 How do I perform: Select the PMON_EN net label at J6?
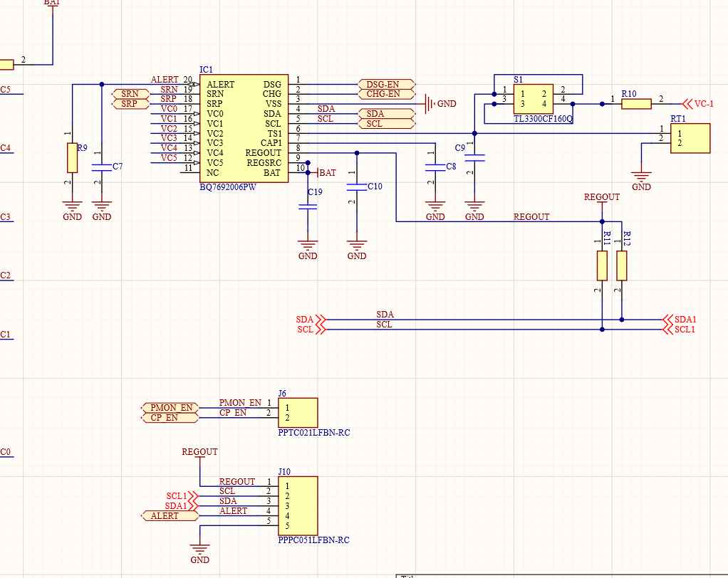pos(240,403)
